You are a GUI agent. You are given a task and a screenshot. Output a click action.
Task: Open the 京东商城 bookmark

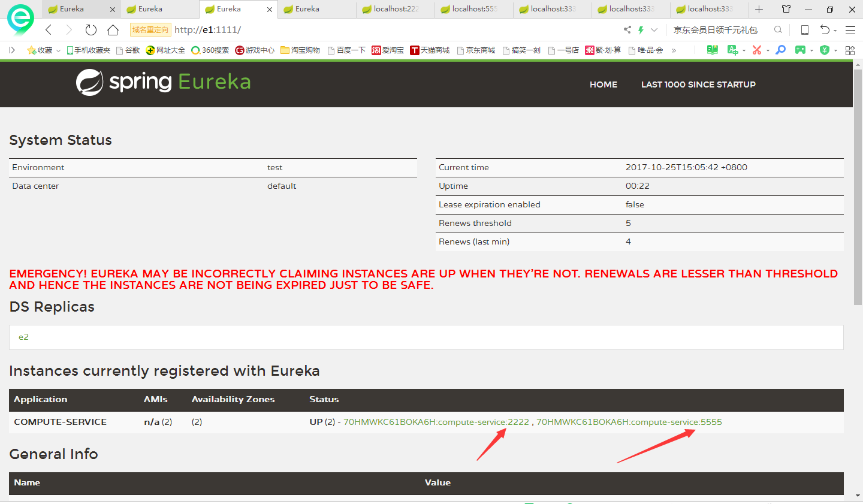click(476, 50)
